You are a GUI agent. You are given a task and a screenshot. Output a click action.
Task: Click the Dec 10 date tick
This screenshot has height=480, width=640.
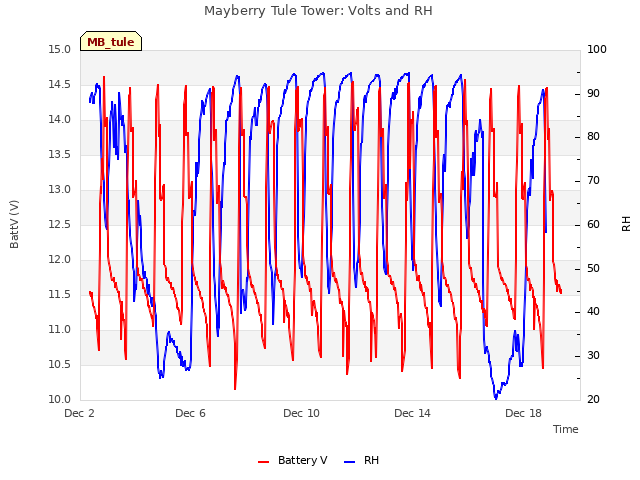(x=301, y=413)
